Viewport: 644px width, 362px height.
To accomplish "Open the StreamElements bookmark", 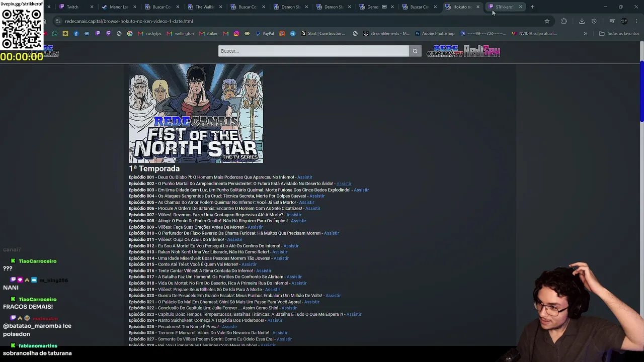I will (386, 34).
